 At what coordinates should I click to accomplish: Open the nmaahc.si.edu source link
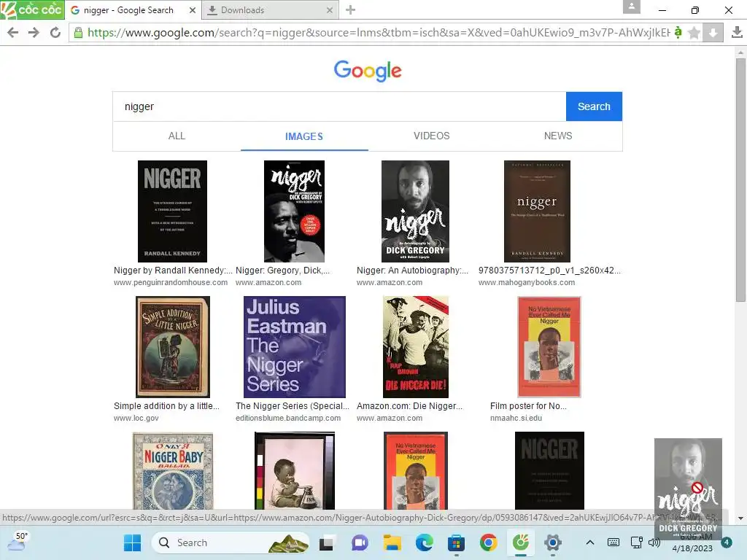tap(516, 418)
